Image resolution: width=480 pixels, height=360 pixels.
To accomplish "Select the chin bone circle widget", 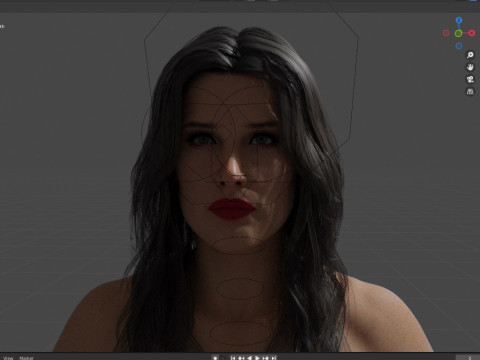I will pyautogui.click(x=239, y=245).
